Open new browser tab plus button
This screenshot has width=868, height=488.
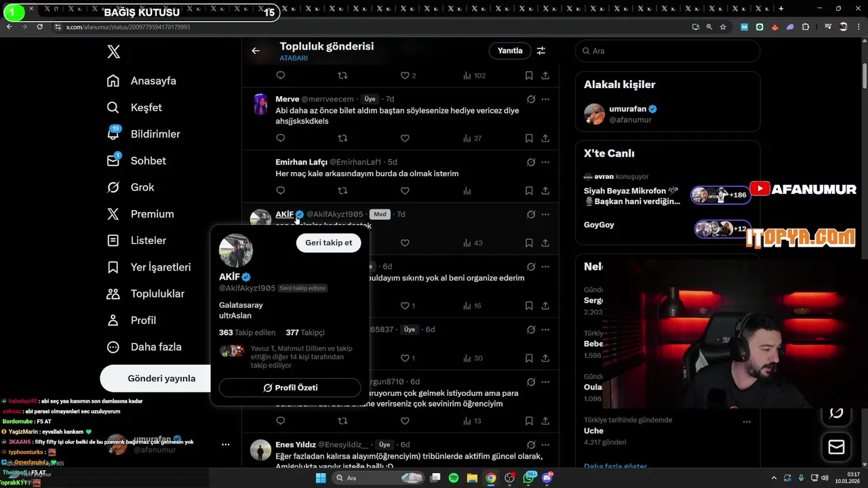click(x=781, y=9)
